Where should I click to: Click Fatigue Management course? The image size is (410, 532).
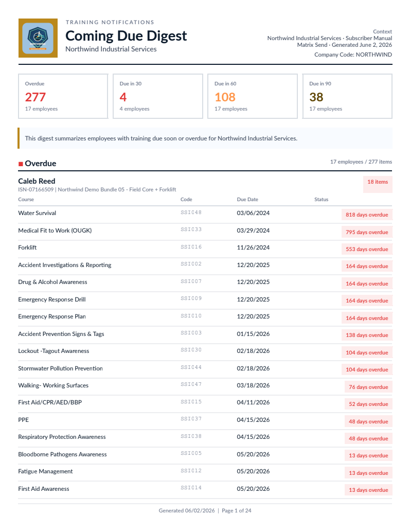point(45,471)
